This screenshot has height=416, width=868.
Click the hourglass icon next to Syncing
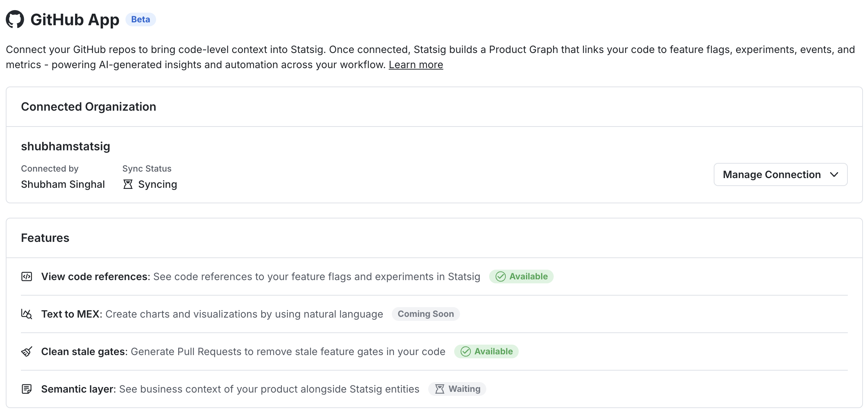coord(128,184)
